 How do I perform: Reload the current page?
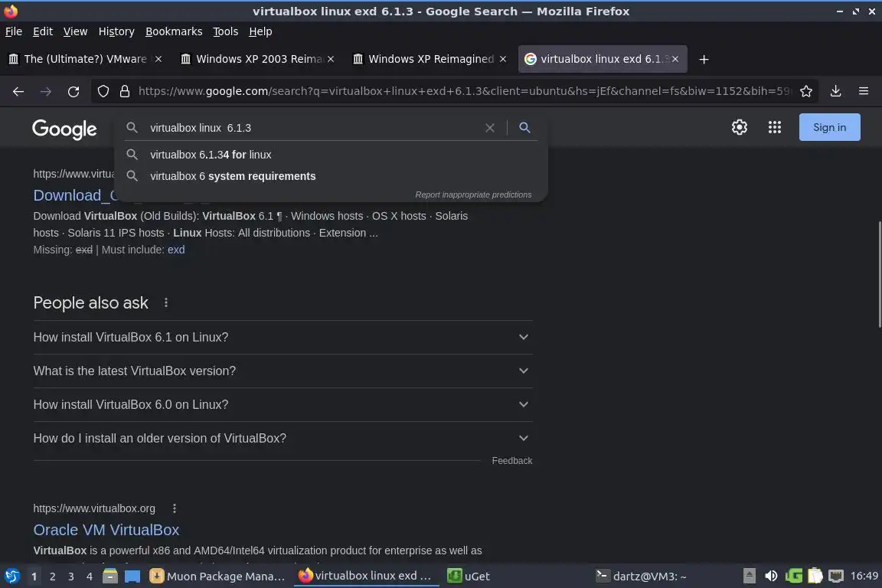point(73,91)
